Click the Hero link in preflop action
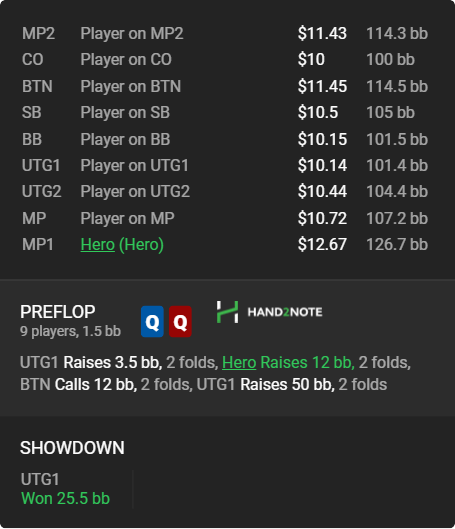 pos(239,363)
